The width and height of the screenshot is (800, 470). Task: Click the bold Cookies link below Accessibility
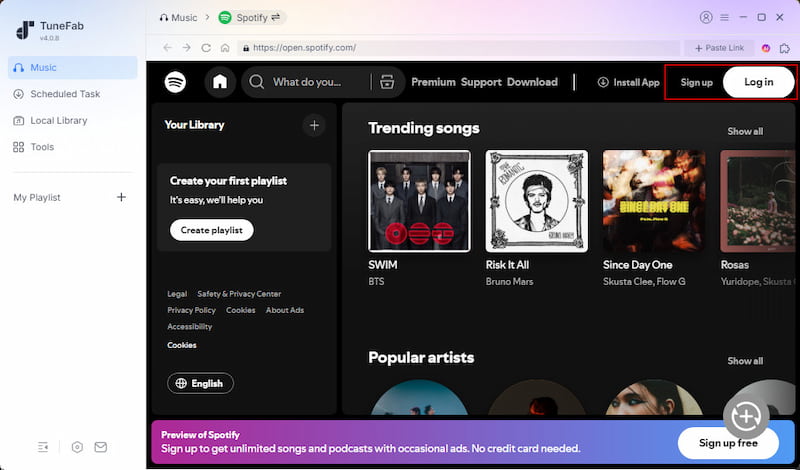coord(182,345)
